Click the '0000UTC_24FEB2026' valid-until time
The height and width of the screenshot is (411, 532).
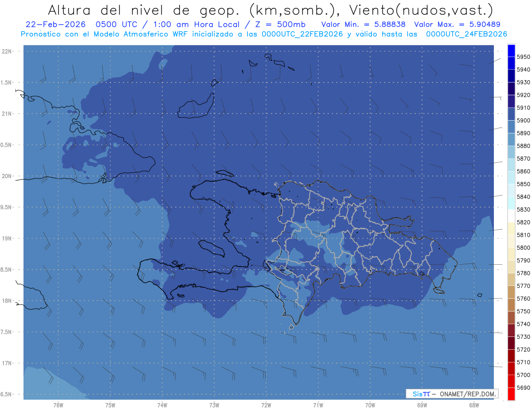[466, 34]
